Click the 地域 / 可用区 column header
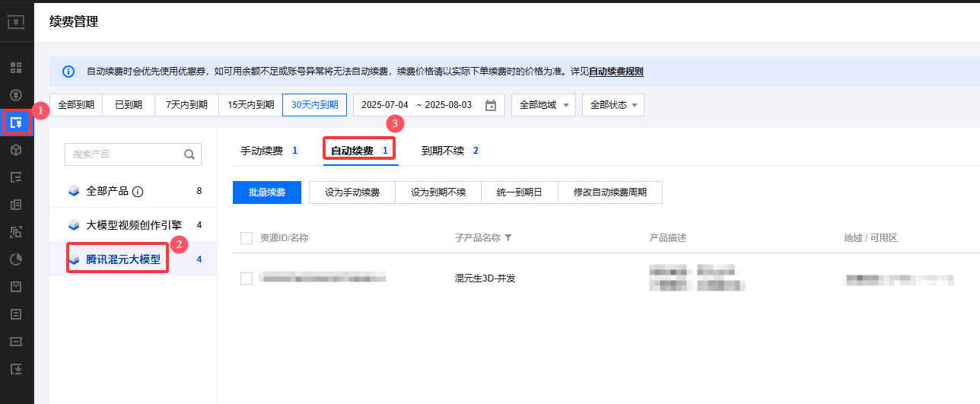 click(870, 238)
